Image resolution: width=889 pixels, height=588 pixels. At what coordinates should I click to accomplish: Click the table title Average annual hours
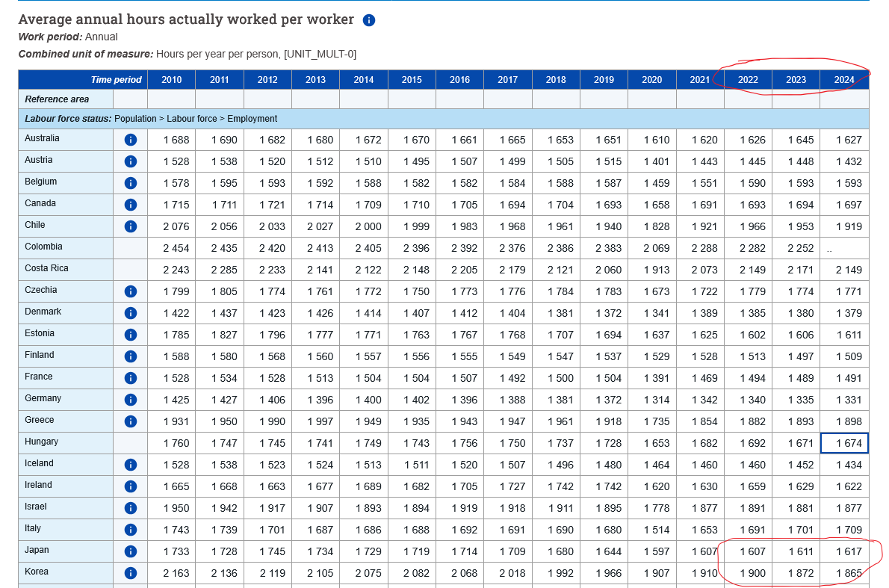point(186,19)
